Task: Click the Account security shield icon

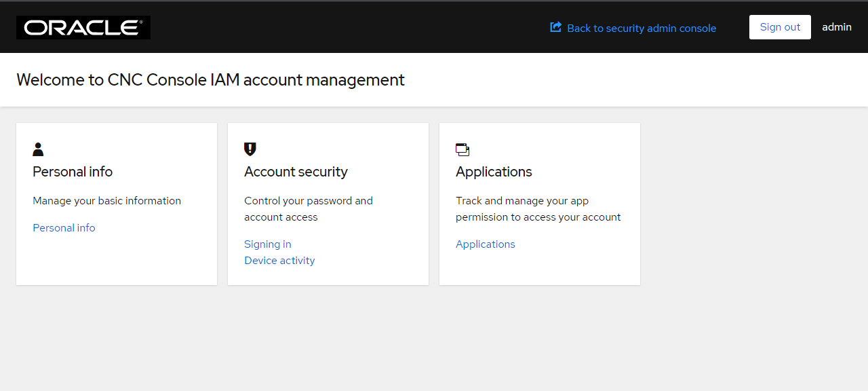Action: (x=250, y=149)
